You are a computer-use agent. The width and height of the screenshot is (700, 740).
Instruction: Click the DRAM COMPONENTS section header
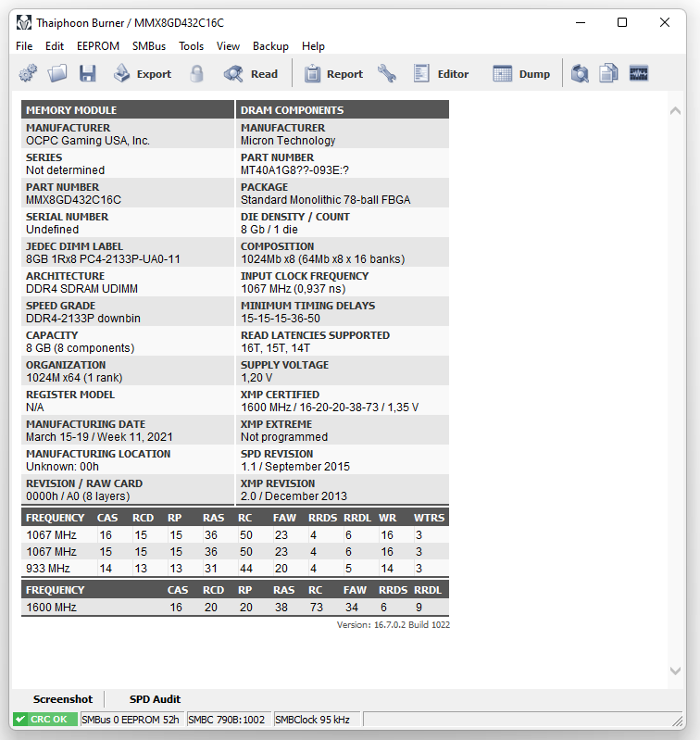pyautogui.click(x=343, y=109)
